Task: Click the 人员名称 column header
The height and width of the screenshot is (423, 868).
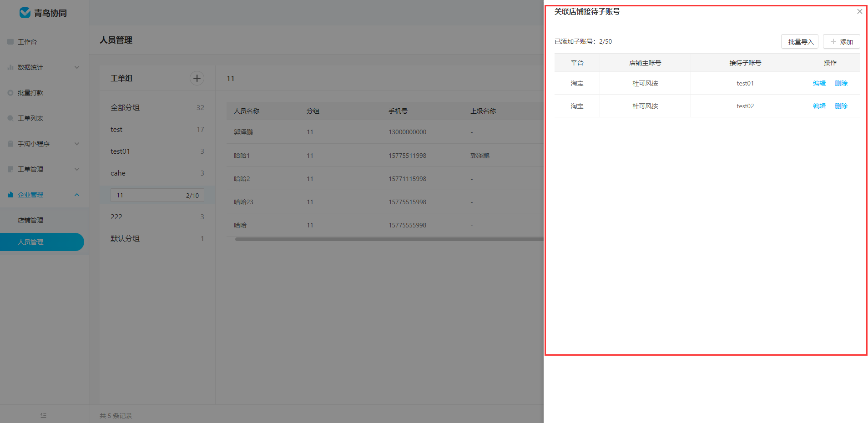Action: pos(247,111)
